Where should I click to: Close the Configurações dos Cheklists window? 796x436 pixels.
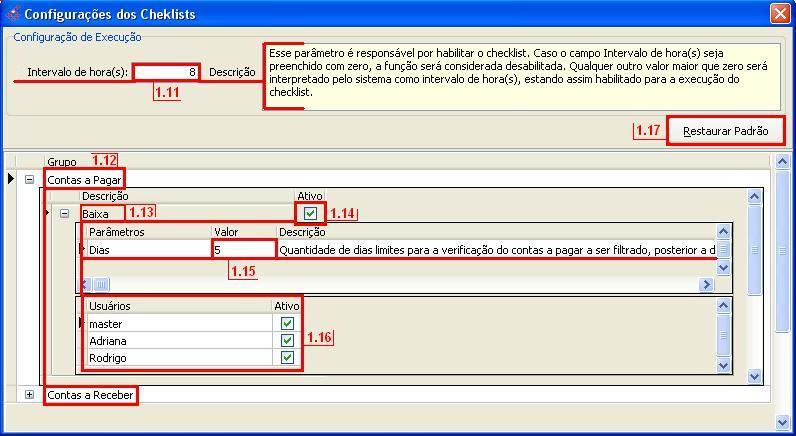779,14
